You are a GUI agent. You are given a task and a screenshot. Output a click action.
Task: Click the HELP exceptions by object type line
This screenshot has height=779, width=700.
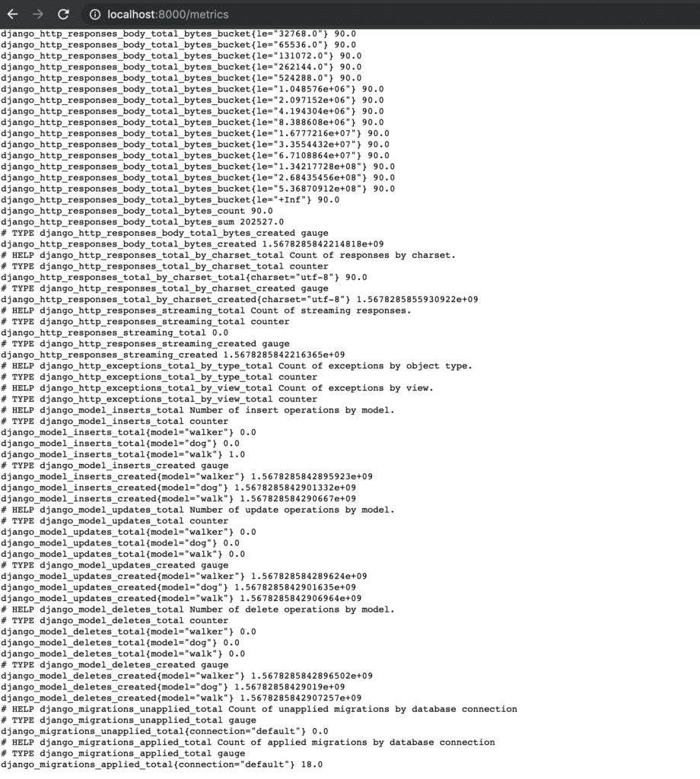tap(237, 366)
